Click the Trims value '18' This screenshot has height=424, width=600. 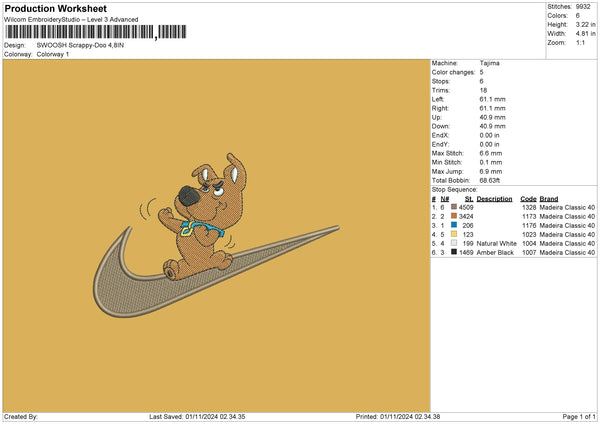click(483, 90)
